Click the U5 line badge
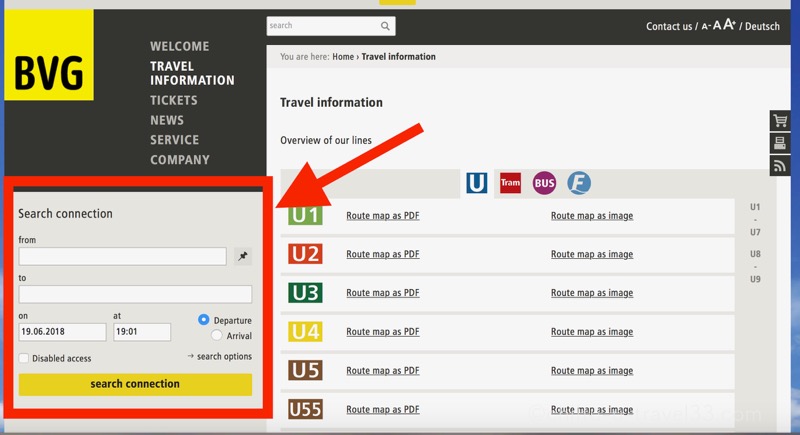The width and height of the screenshot is (800, 435). pos(305,370)
